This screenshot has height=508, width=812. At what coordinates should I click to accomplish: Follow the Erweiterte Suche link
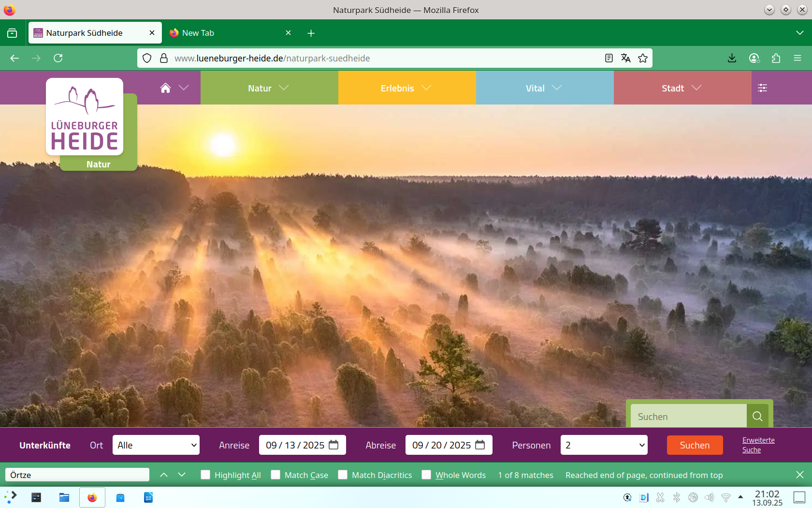click(x=758, y=445)
